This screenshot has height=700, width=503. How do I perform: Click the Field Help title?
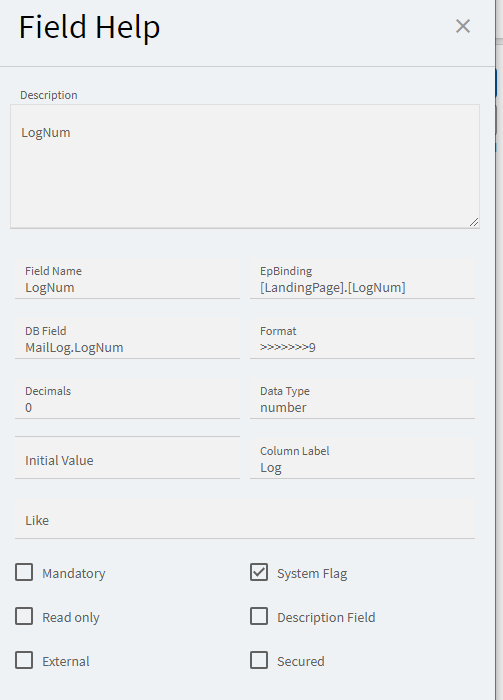pos(89,27)
